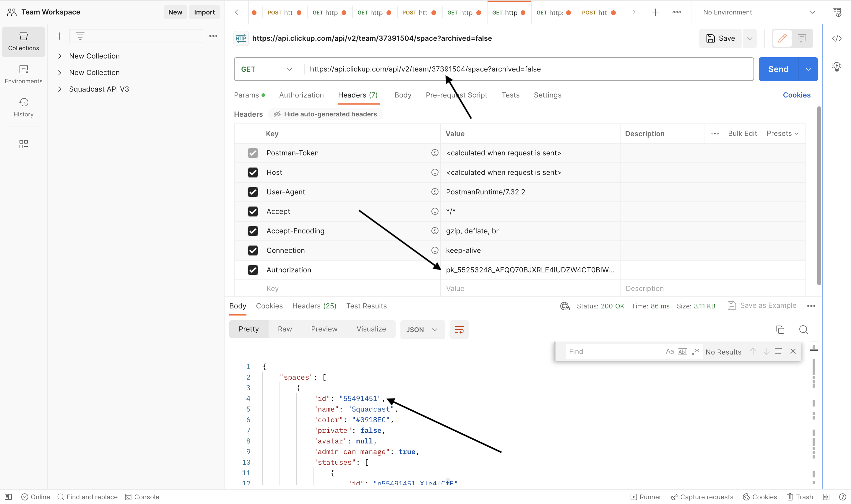The image size is (851, 504).
Task: Copy response body with copy icon
Action: coord(780,329)
